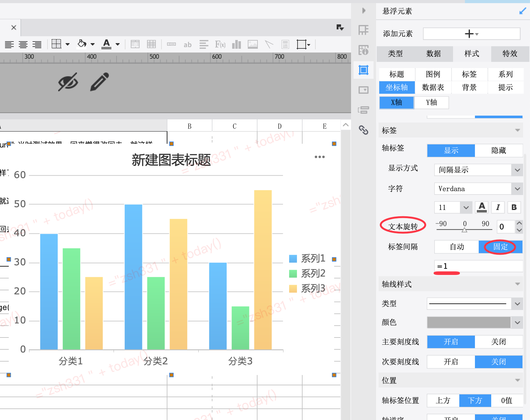530x420 pixels.
Task: Switch to the 数据 tab
Action: [434, 54]
